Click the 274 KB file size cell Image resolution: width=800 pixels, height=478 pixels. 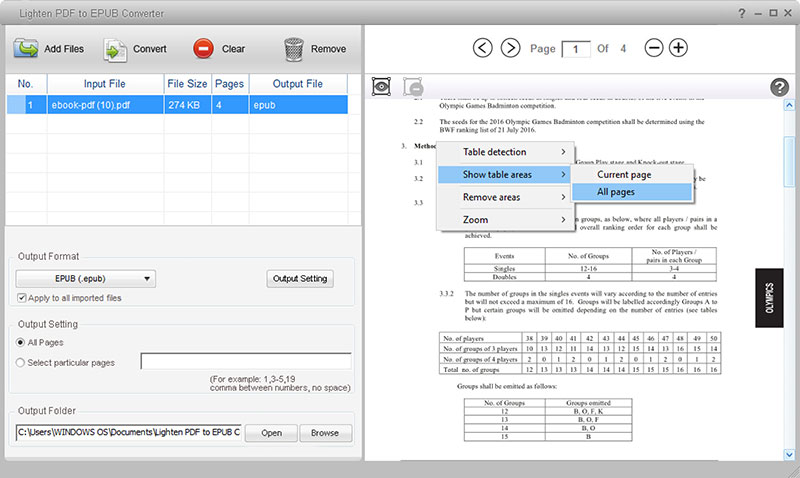click(x=187, y=105)
